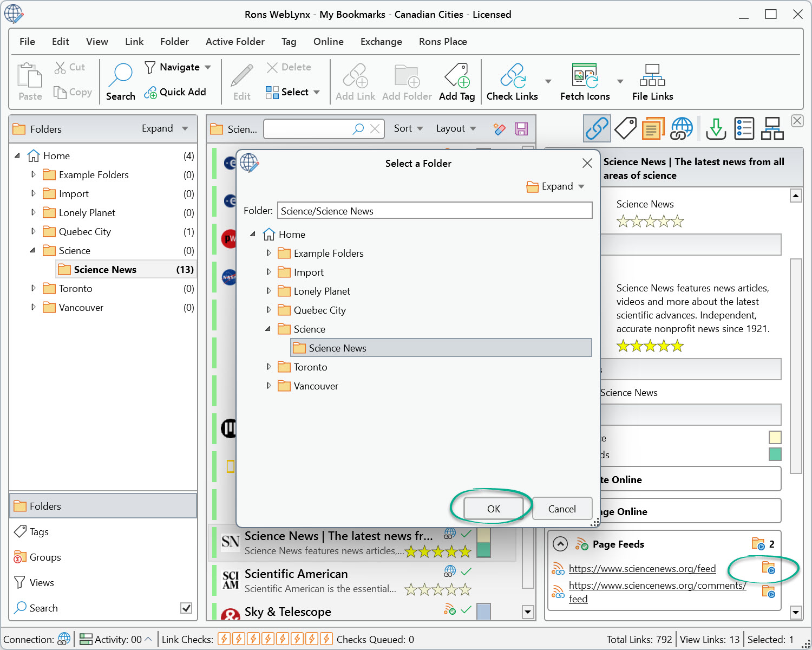The width and height of the screenshot is (812, 650).
Task: Click folder icon beside the sciencenews.org/feed link
Action: click(769, 568)
